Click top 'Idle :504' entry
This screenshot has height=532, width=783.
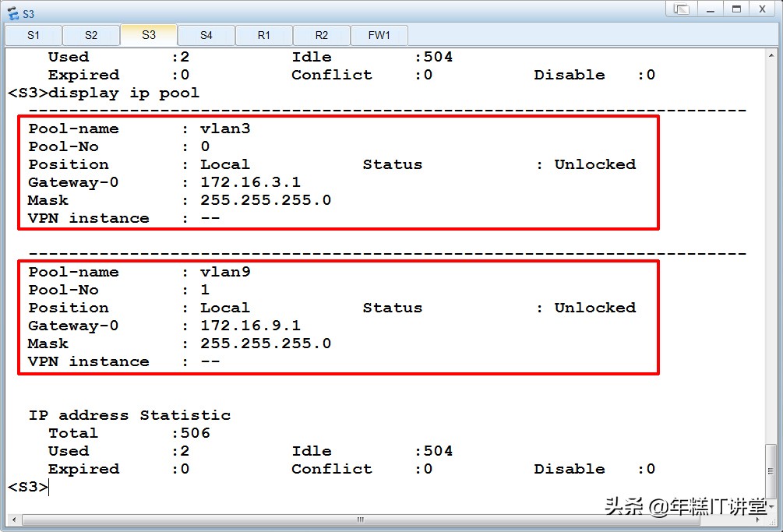(x=372, y=57)
